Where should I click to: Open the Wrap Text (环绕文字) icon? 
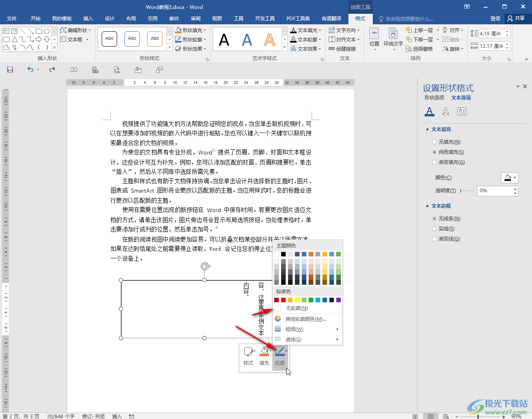pos(393,39)
